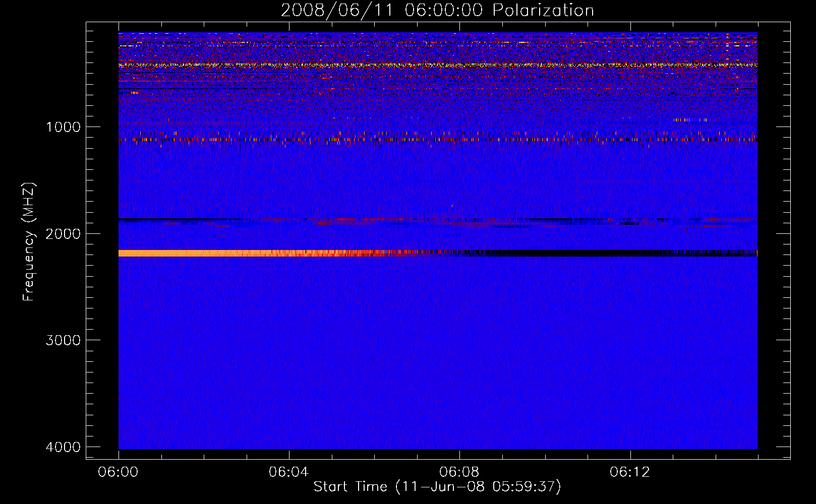Click the 3000 frequency tick label
Image resolution: width=816 pixels, height=504 pixels.
[x=63, y=340]
